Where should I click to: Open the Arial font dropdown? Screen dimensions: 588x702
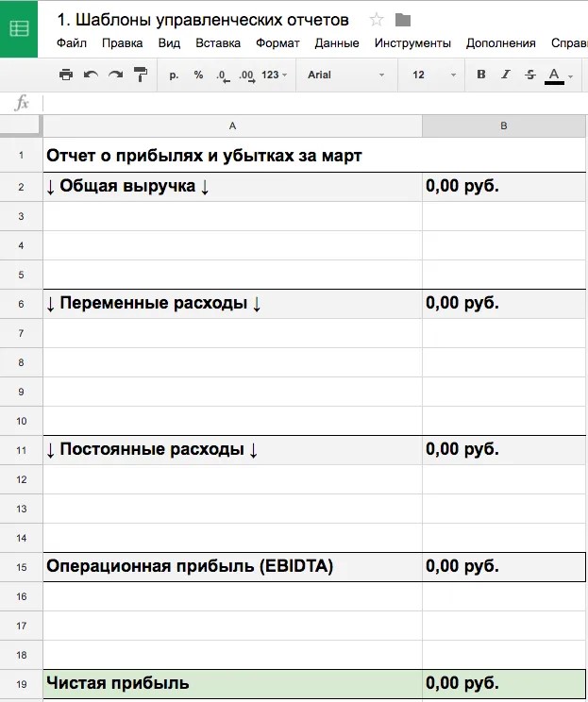345,75
